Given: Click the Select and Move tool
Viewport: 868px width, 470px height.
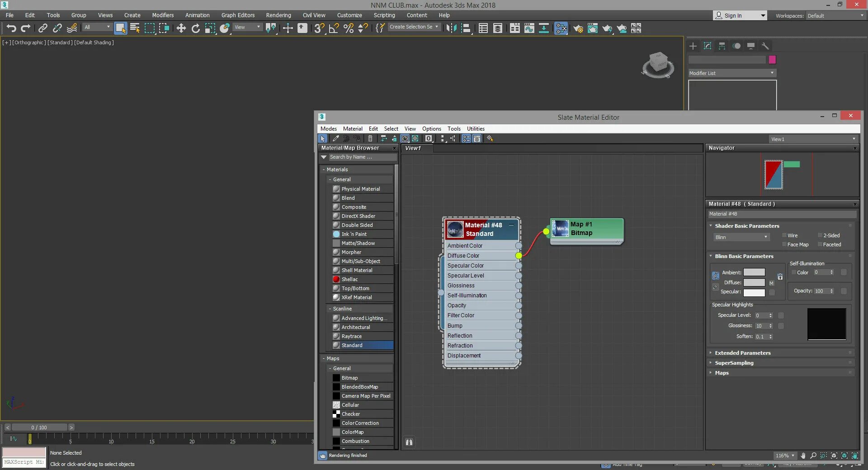Looking at the screenshot, I should tap(181, 28).
